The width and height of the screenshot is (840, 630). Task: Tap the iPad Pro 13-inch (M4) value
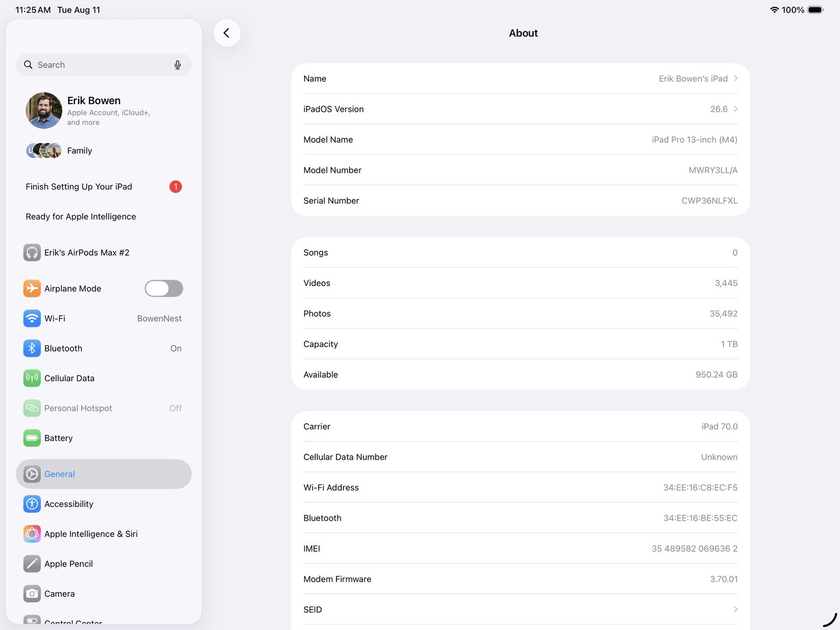pos(695,140)
